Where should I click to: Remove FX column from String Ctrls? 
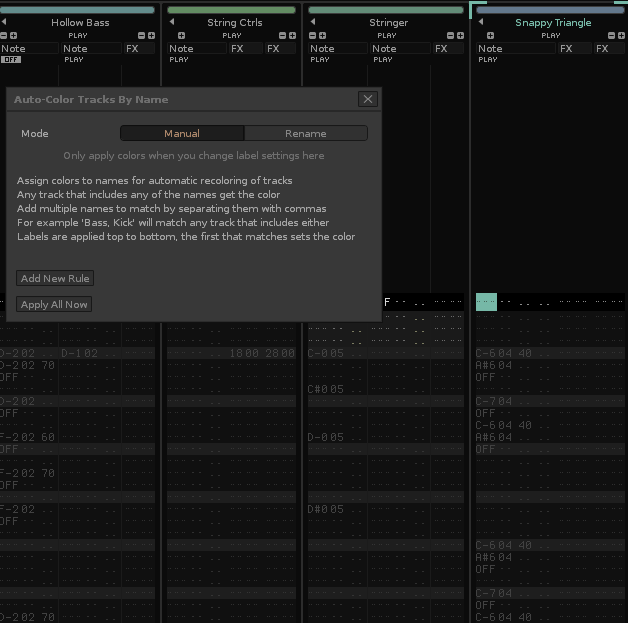click(x=283, y=35)
